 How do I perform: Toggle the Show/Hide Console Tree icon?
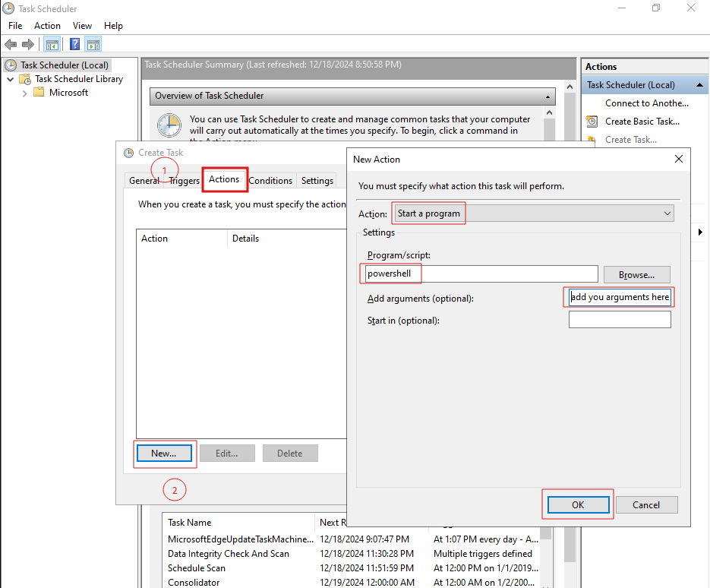tap(52, 45)
